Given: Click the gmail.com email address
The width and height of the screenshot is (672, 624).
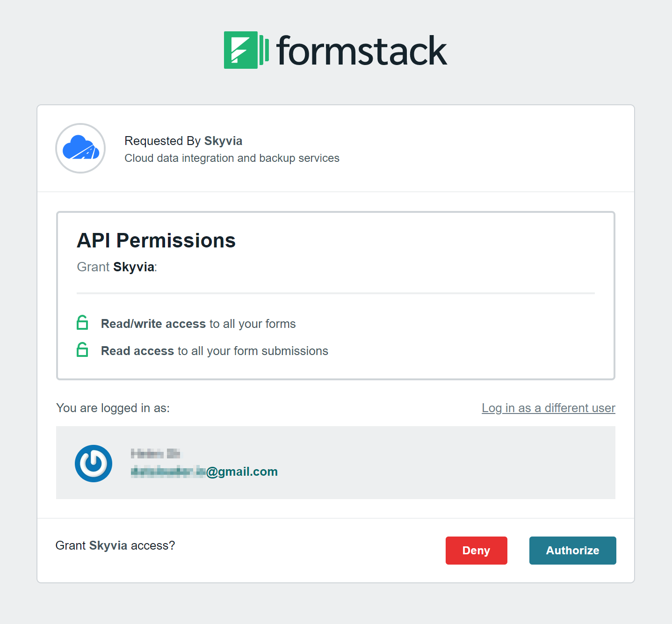Looking at the screenshot, I should [x=204, y=472].
